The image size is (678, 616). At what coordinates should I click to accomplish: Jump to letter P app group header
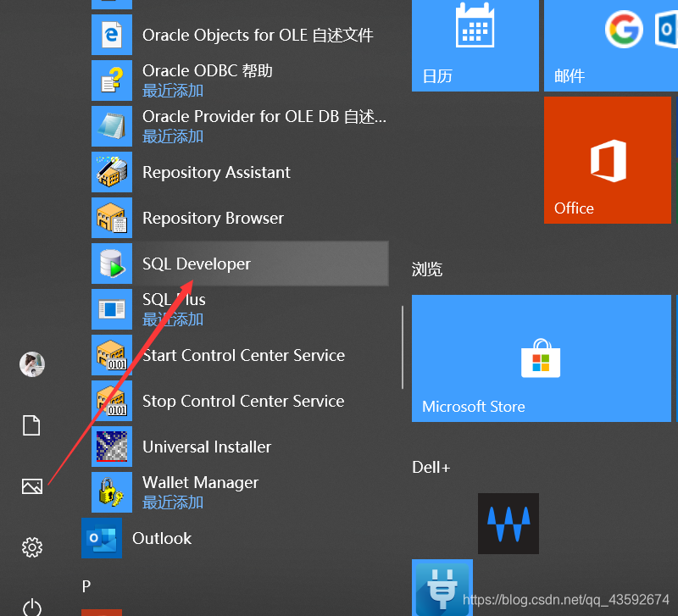[86, 586]
